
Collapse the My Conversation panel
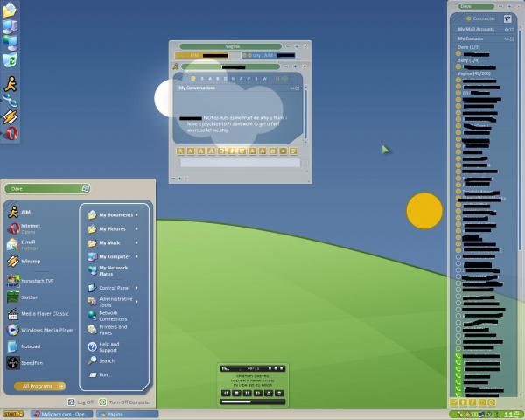(292, 88)
